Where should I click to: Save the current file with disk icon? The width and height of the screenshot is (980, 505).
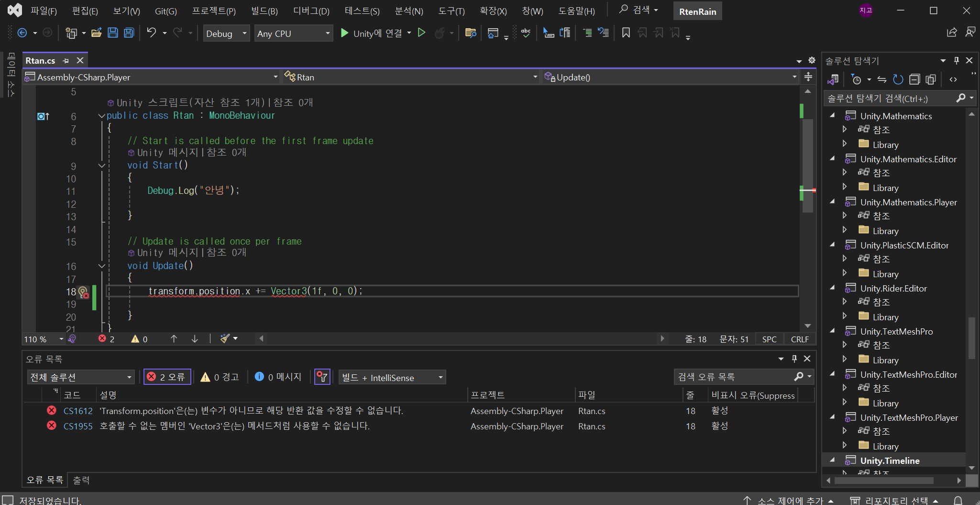pos(113,33)
